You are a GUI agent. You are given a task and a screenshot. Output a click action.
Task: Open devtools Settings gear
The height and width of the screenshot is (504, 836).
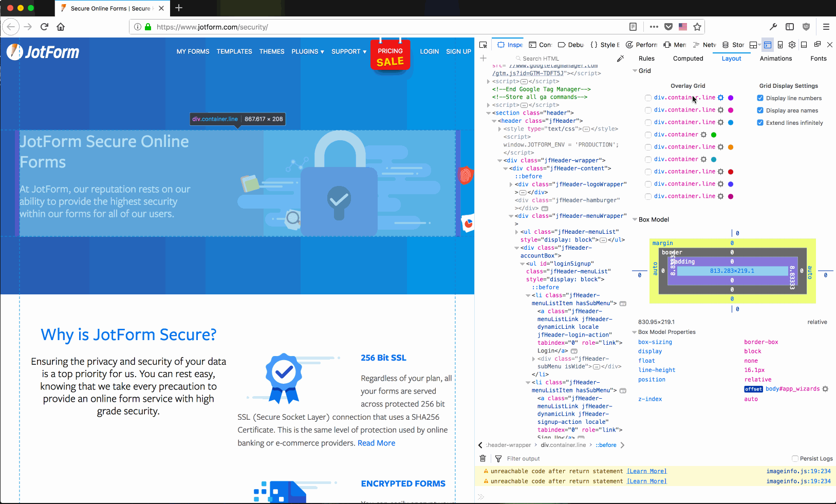[792, 45]
